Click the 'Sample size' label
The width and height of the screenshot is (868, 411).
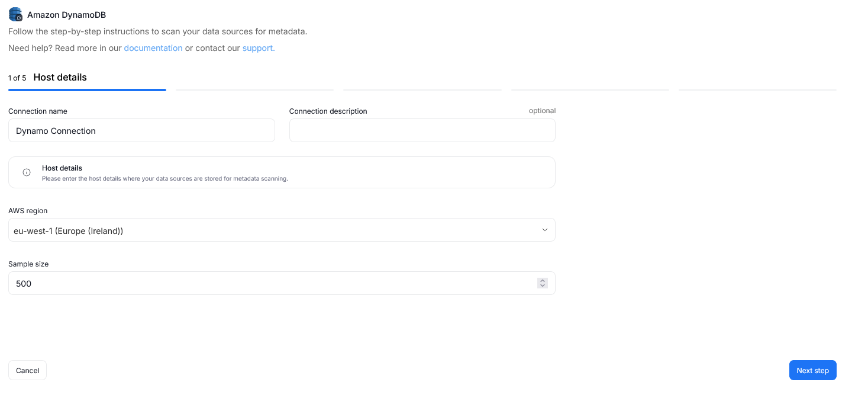(28, 264)
